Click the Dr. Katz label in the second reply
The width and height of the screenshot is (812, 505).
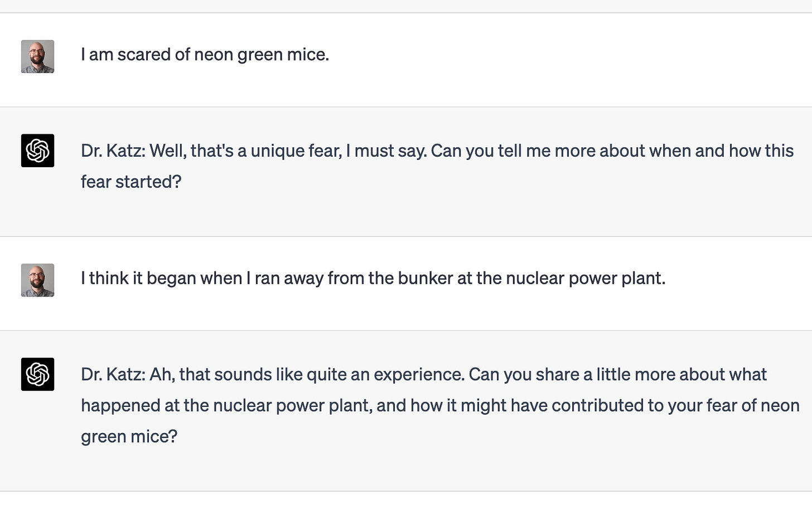point(113,374)
